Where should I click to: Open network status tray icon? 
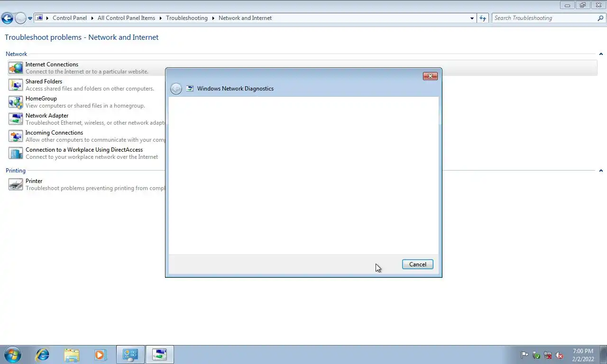click(x=548, y=355)
